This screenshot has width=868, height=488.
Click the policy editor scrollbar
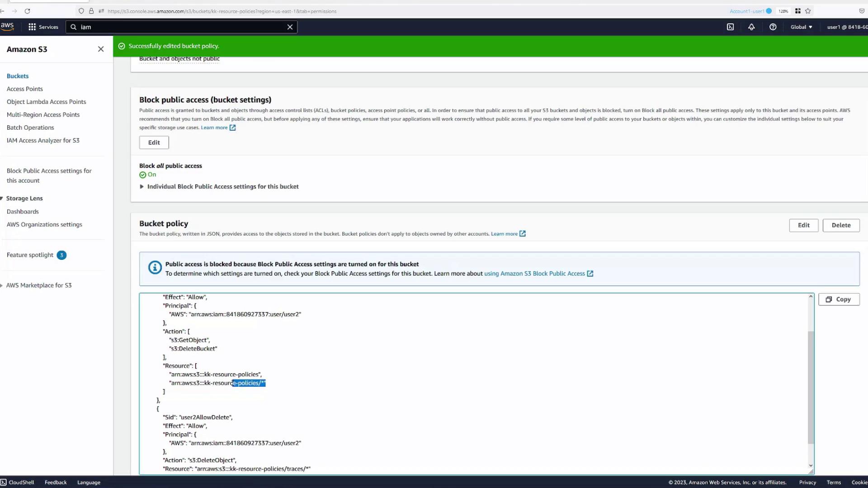pyautogui.click(x=811, y=387)
